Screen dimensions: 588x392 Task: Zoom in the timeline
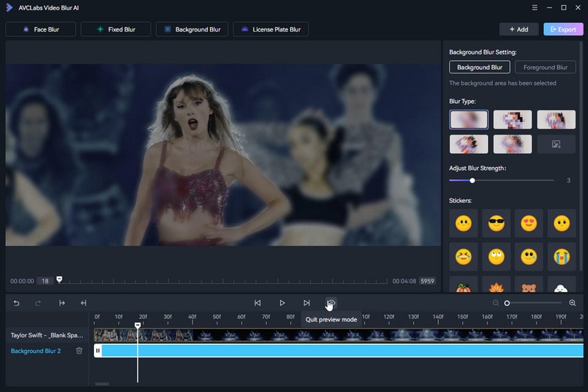click(573, 303)
